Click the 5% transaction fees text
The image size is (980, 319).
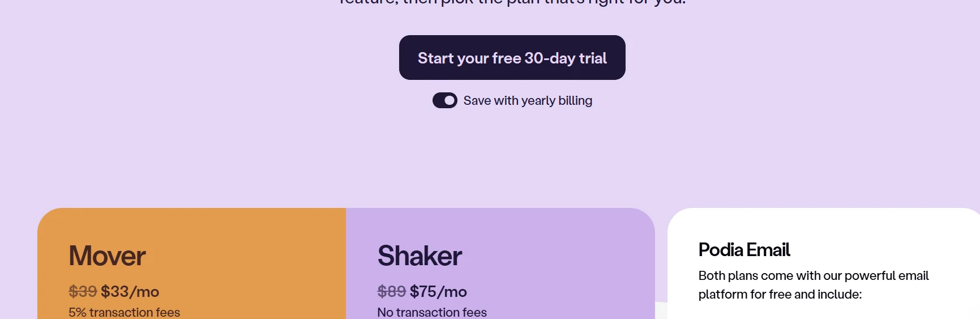124,312
